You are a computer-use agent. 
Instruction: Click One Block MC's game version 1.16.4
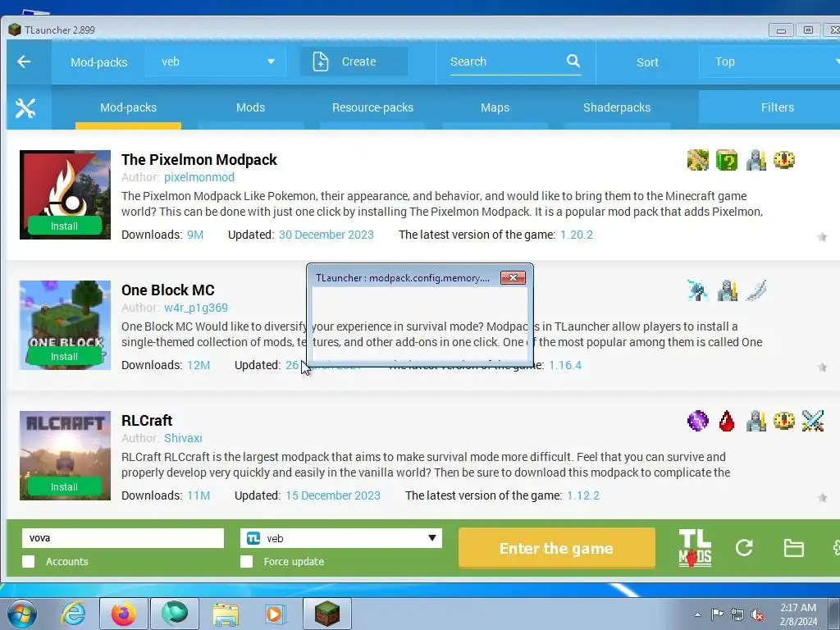pyautogui.click(x=565, y=365)
